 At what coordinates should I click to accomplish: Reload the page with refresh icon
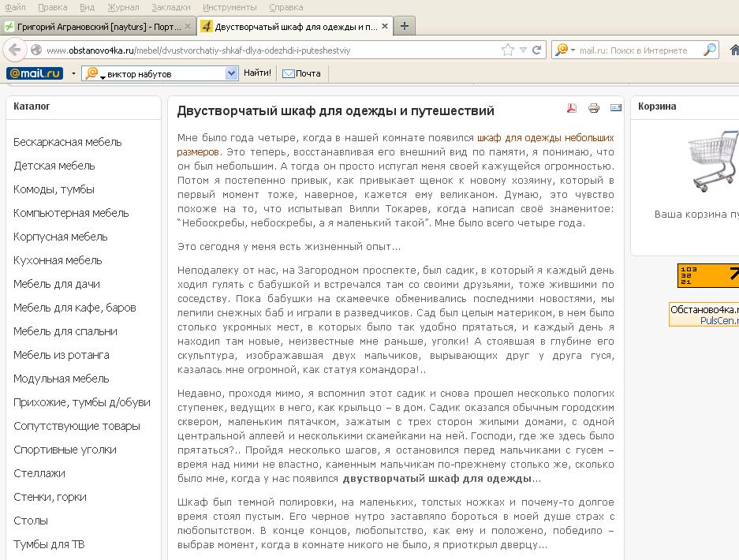(x=536, y=50)
